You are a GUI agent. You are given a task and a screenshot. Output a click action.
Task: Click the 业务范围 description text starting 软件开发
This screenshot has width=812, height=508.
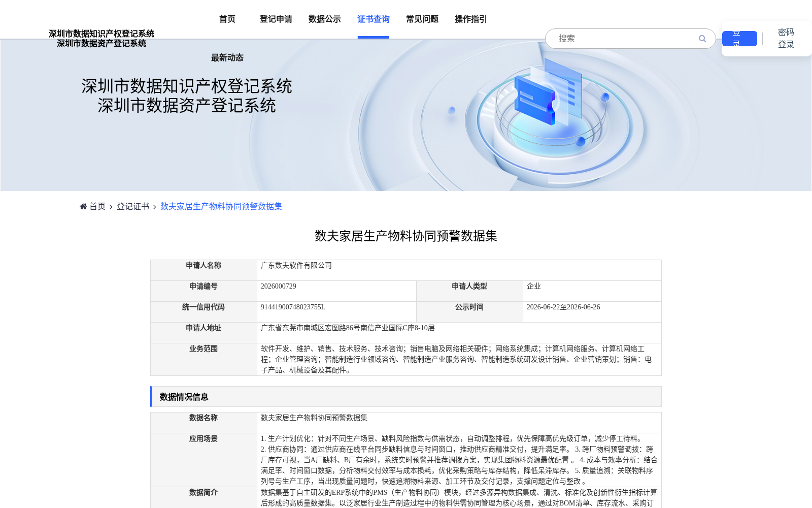tap(456, 360)
